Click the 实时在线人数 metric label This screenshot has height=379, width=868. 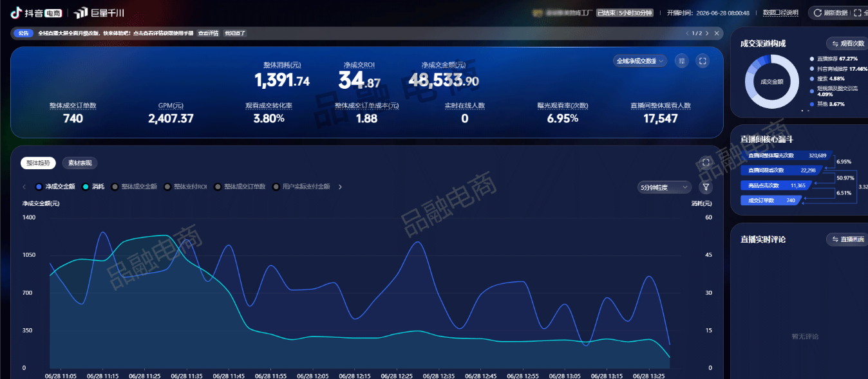[464, 106]
